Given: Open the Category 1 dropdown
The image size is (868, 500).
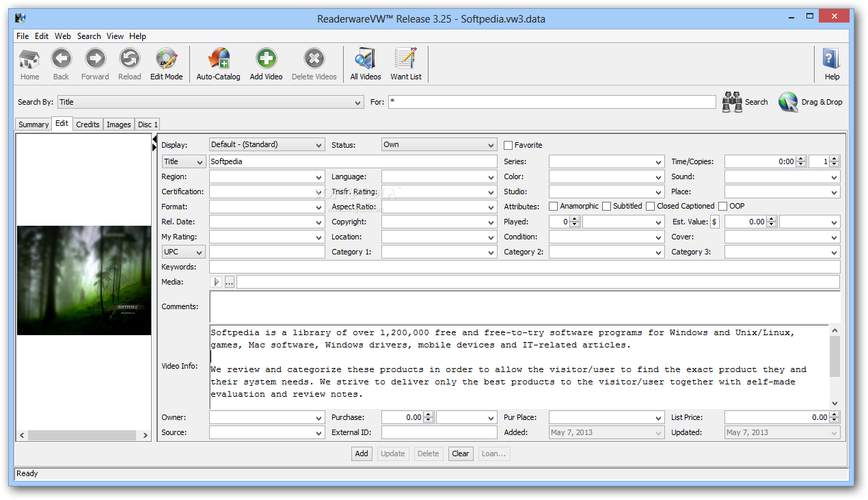Looking at the screenshot, I should pyautogui.click(x=491, y=252).
